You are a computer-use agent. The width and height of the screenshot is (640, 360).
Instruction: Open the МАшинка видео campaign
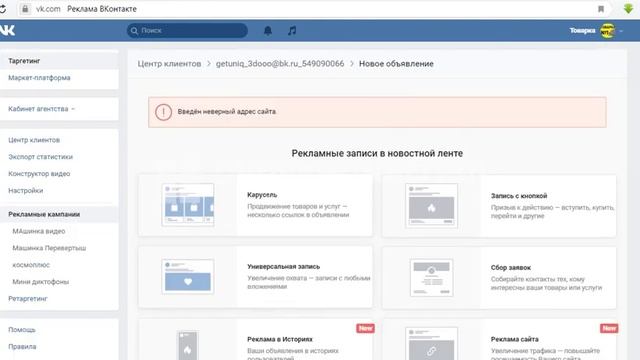39,231
